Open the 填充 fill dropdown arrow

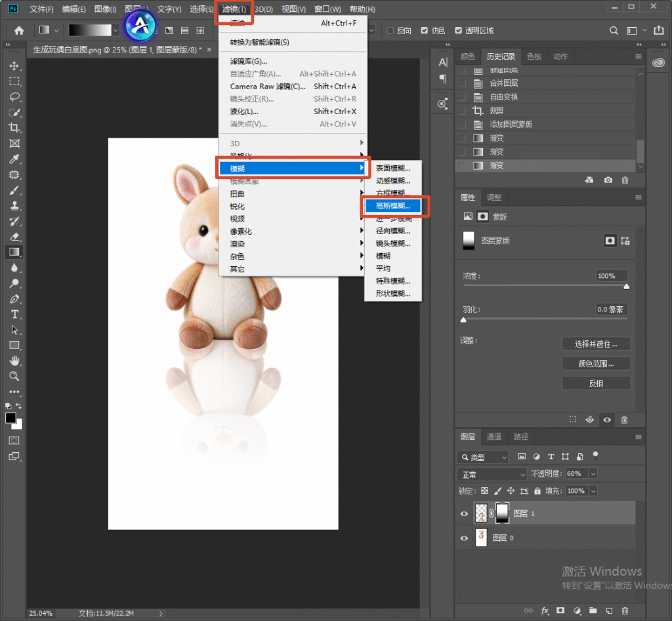pyautogui.click(x=593, y=491)
